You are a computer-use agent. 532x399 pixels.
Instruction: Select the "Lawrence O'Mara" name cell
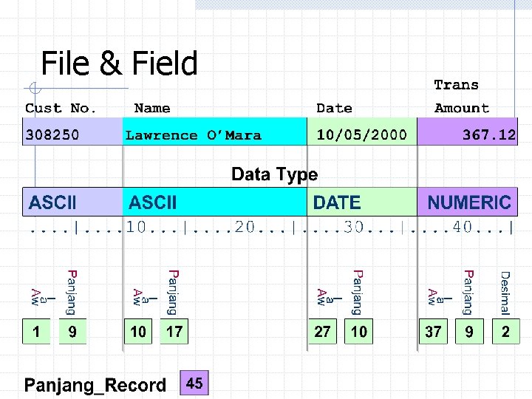tap(215, 132)
